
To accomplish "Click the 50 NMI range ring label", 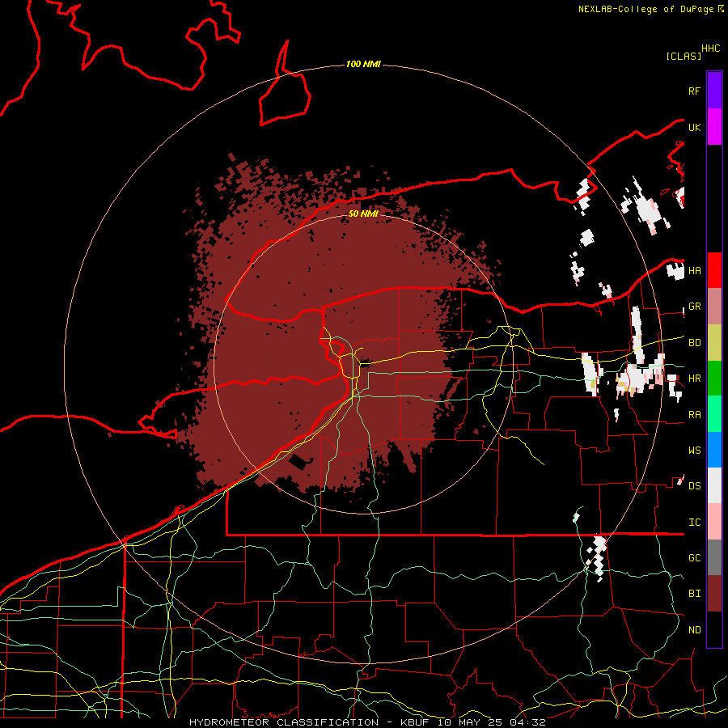I will point(363,214).
